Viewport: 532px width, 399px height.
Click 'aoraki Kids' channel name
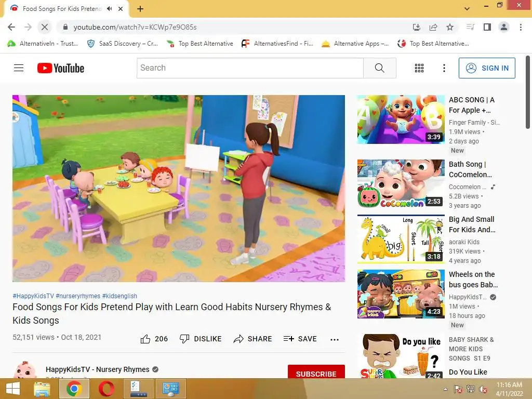click(x=464, y=242)
